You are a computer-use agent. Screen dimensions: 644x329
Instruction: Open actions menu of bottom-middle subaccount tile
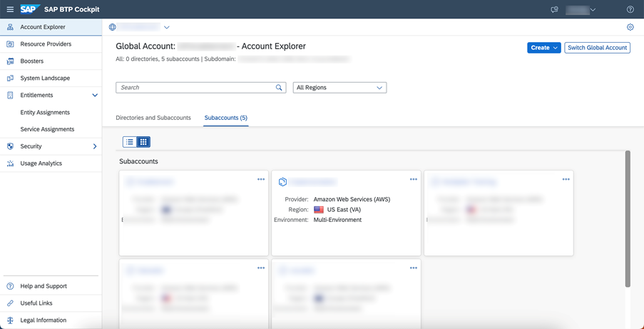414,268
